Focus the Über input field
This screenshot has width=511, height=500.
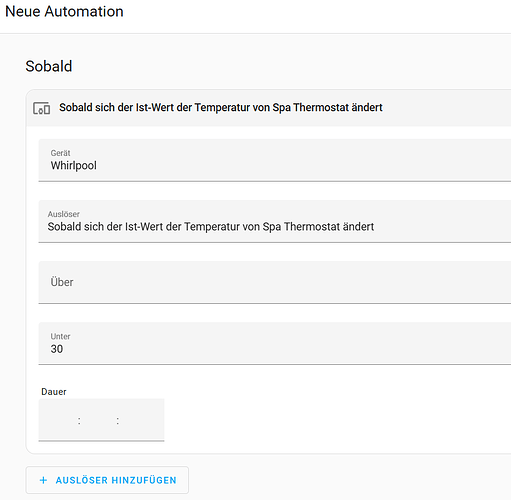pyautogui.click(x=275, y=282)
